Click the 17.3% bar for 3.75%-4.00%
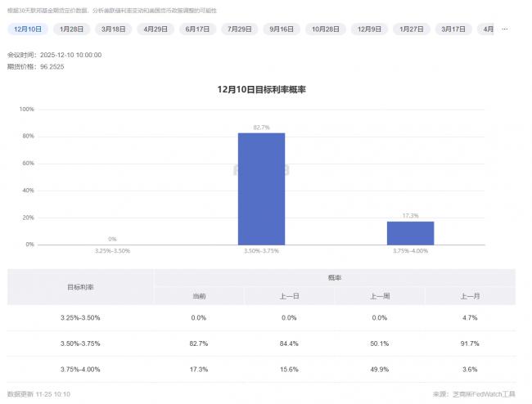The image size is (532, 404). click(x=410, y=233)
